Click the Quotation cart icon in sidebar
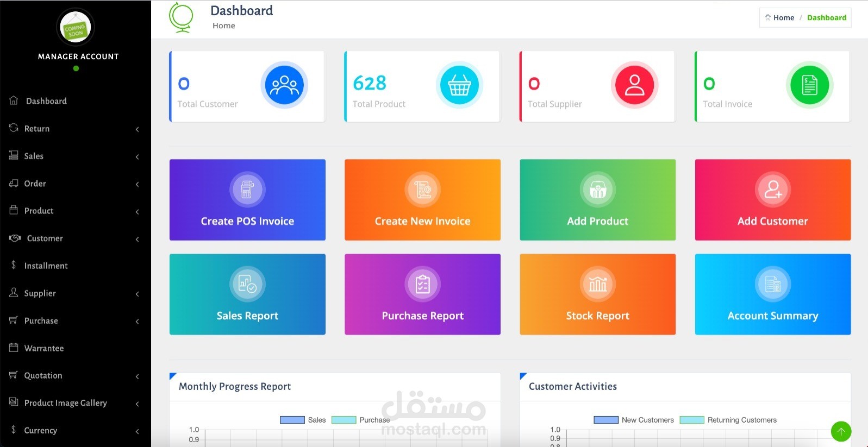Screen dimensions: 868x447 pyautogui.click(x=14, y=375)
